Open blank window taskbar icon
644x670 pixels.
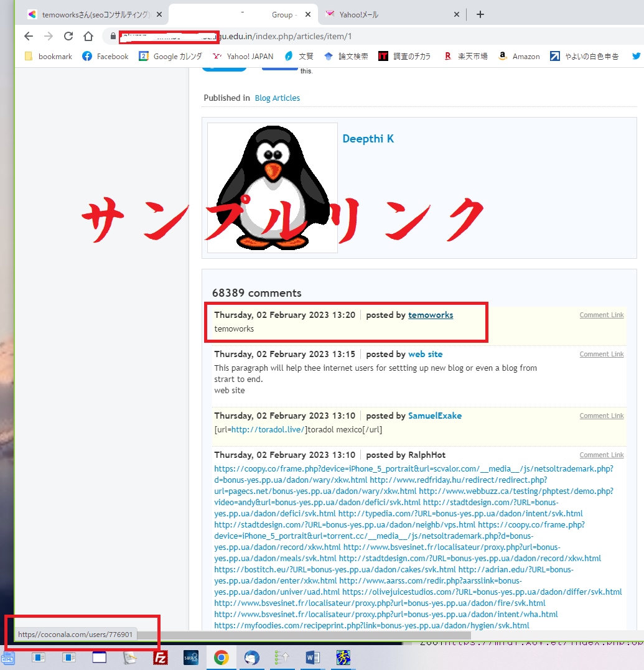click(99, 658)
